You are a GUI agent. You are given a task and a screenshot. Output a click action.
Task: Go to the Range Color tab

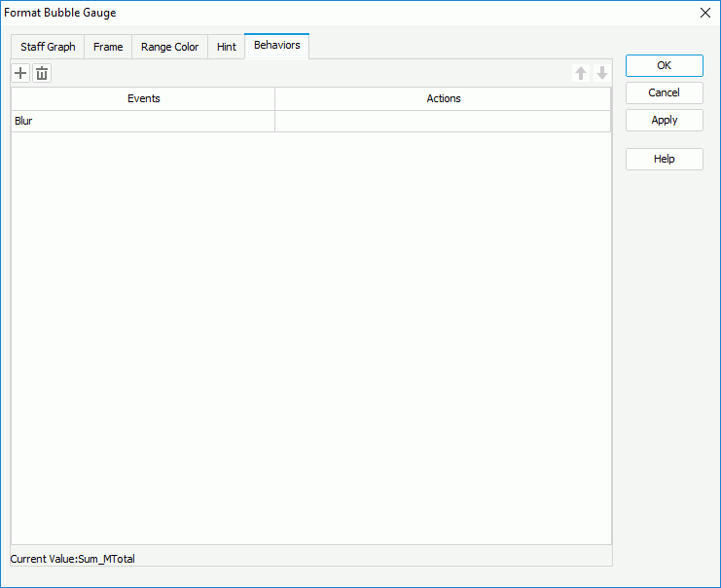click(169, 47)
